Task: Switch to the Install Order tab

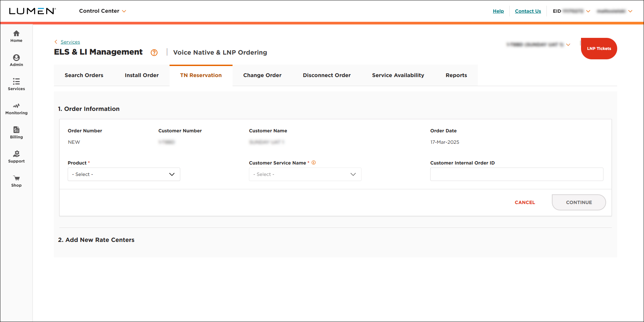Action: 142,75
